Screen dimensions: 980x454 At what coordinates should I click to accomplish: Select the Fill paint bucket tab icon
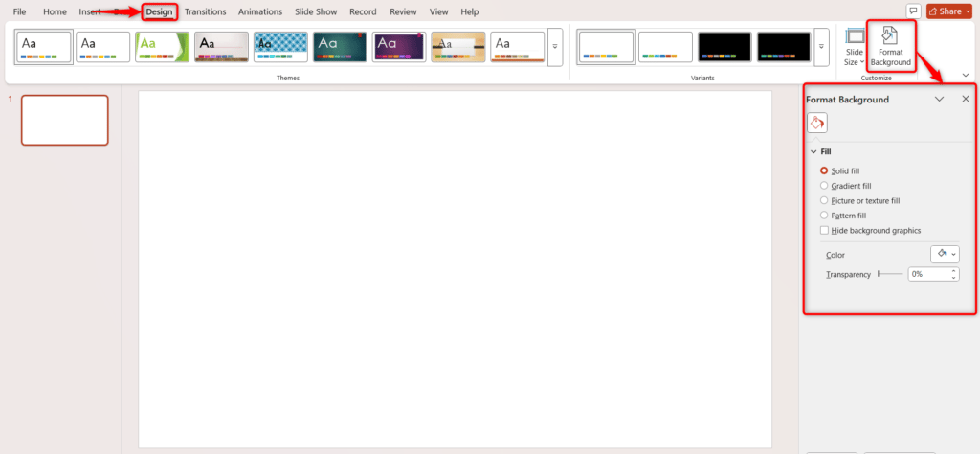[817, 123]
